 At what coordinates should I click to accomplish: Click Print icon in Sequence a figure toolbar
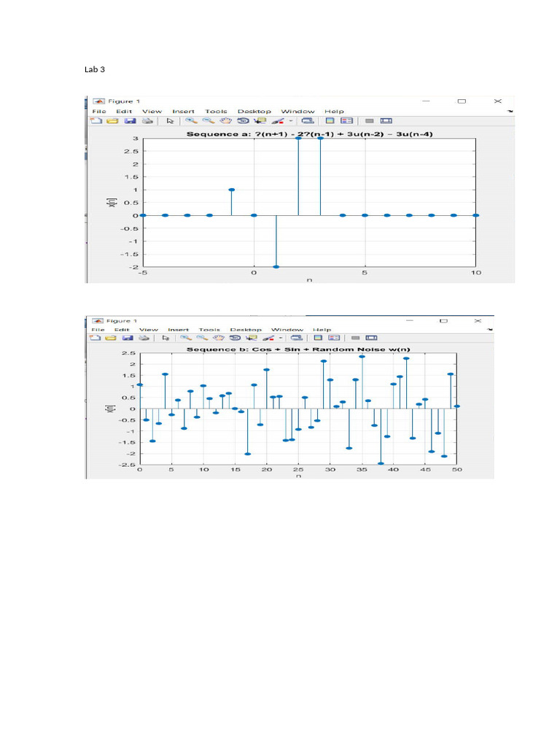click(147, 121)
